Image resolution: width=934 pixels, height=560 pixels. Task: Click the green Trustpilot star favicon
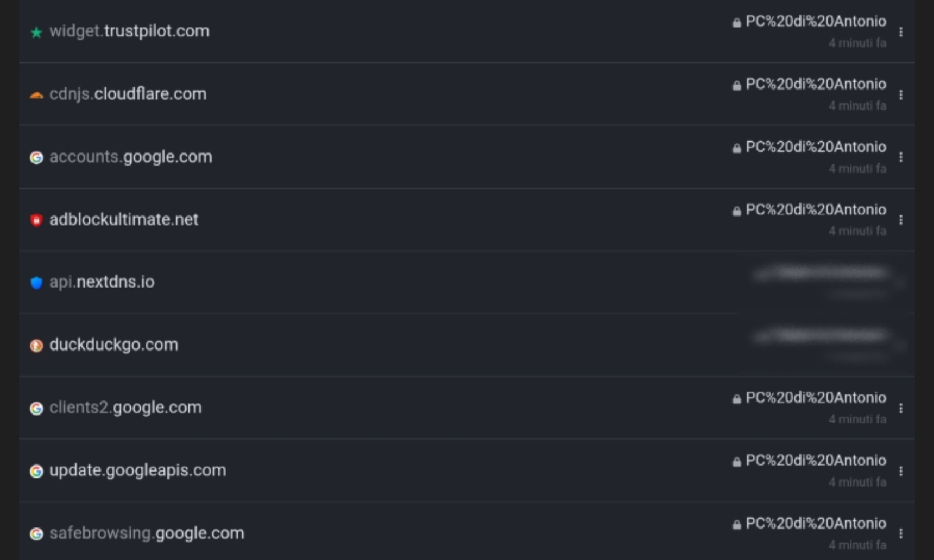[x=36, y=33]
